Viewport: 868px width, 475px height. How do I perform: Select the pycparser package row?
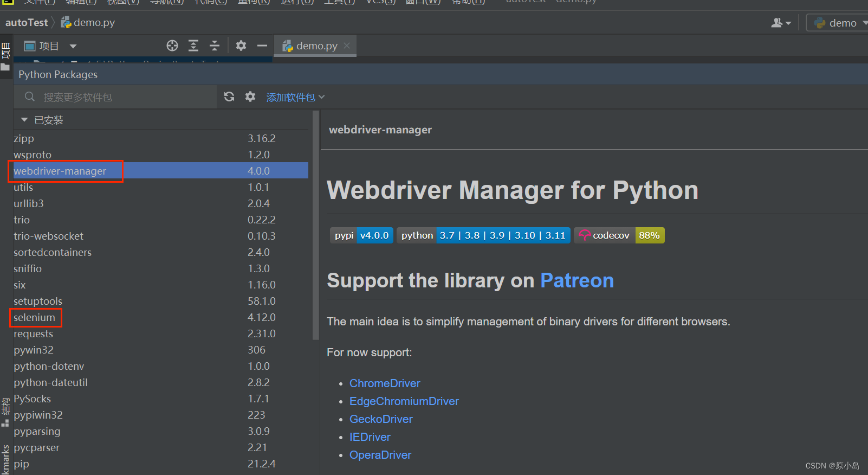click(161, 447)
